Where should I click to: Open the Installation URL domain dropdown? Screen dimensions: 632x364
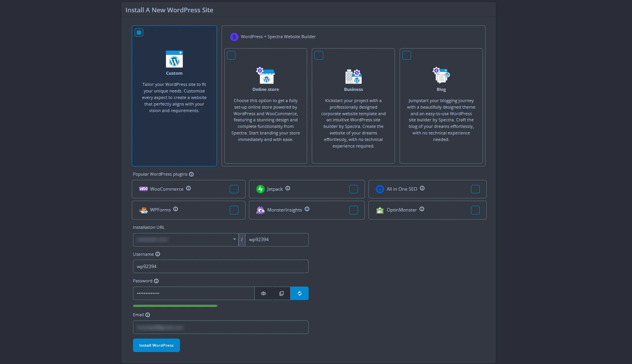click(185, 240)
